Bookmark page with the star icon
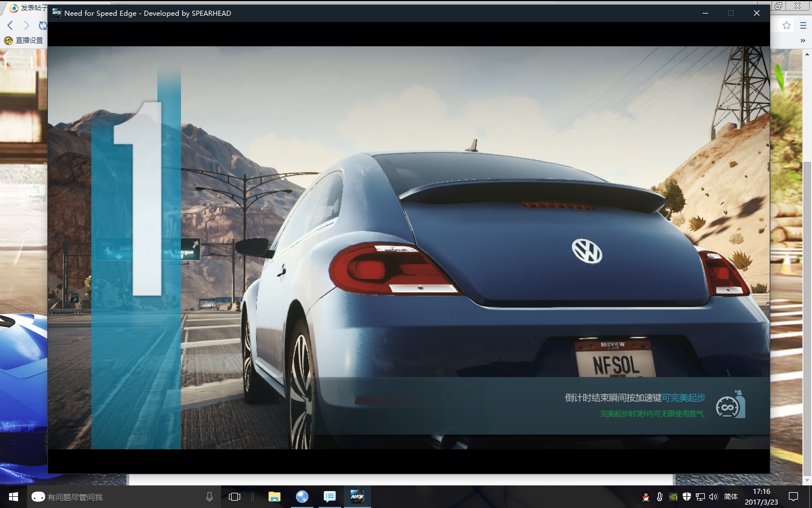 click(787, 25)
